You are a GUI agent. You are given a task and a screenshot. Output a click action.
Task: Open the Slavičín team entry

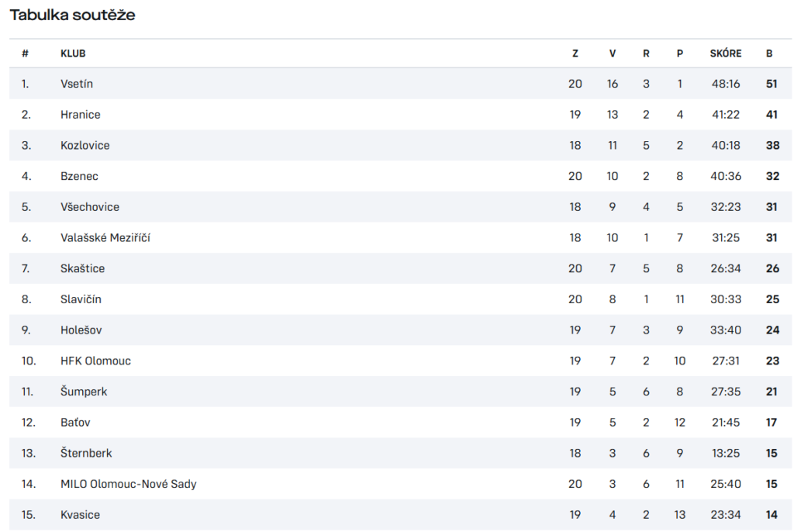(x=81, y=299)
